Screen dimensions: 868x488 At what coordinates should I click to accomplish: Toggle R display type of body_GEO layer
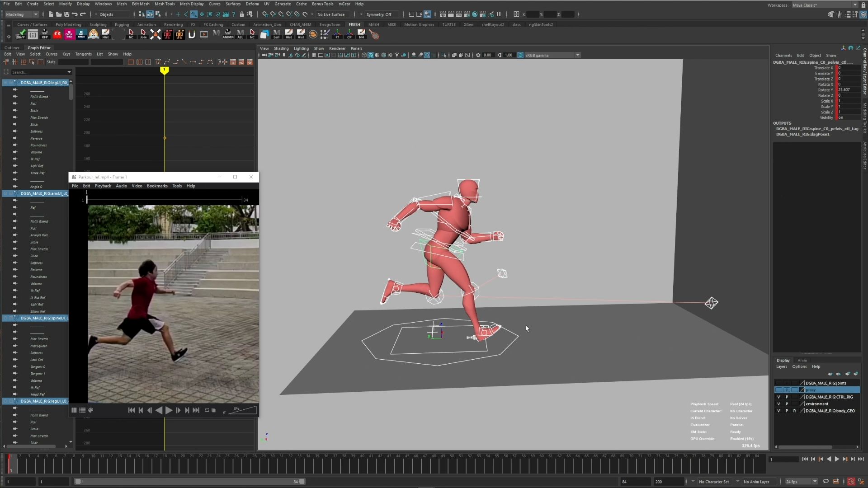pyautogui.click(x=794, y=411)
